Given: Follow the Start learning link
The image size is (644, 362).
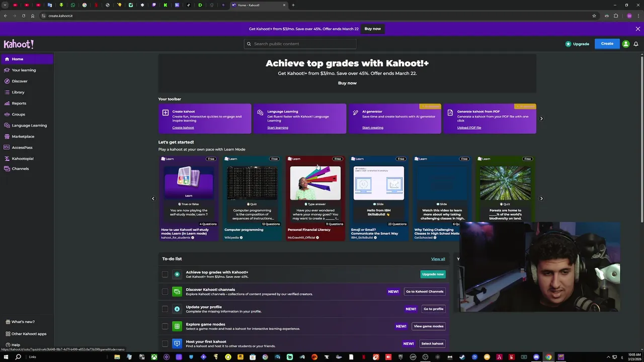Looking at the screenshot, I should tap(278, 128).
